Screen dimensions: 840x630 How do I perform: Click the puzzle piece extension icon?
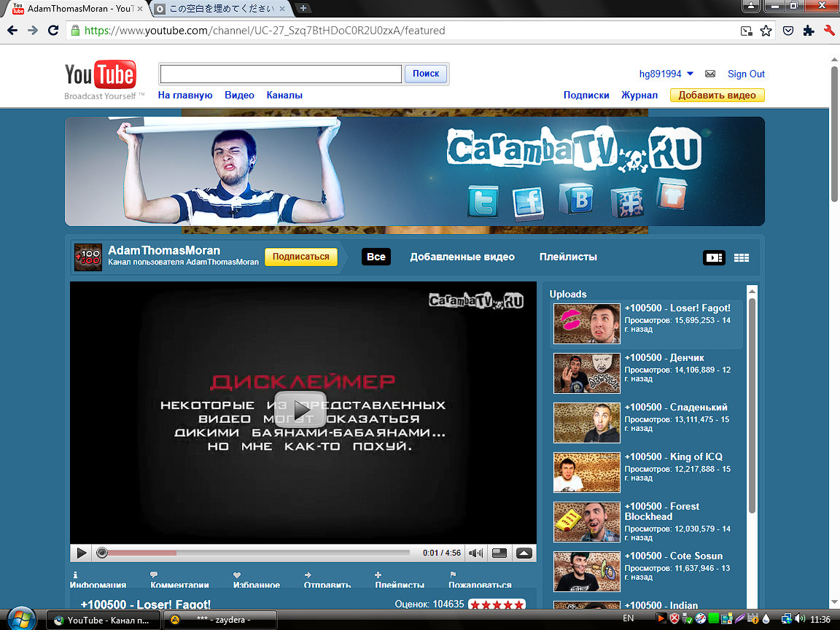coord(809,31)
